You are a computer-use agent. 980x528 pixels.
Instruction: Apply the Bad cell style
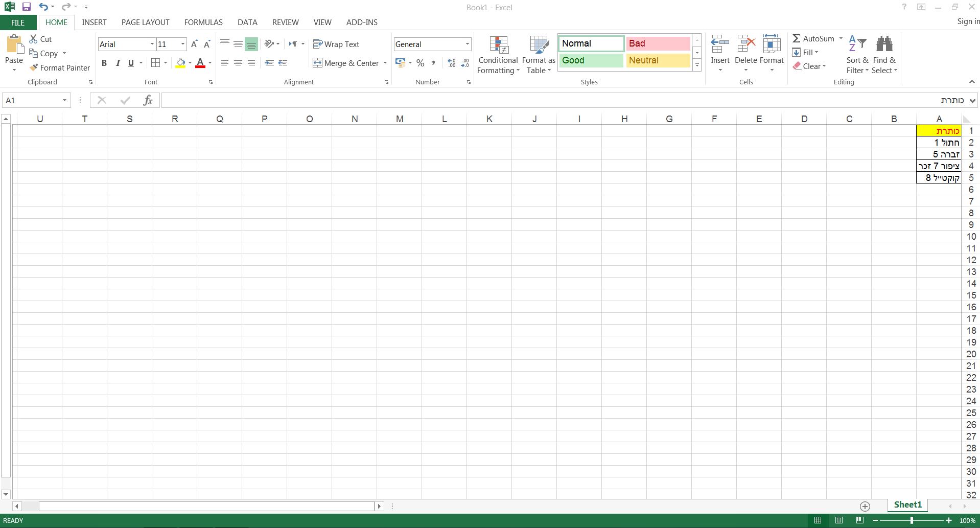coord(658,43)
